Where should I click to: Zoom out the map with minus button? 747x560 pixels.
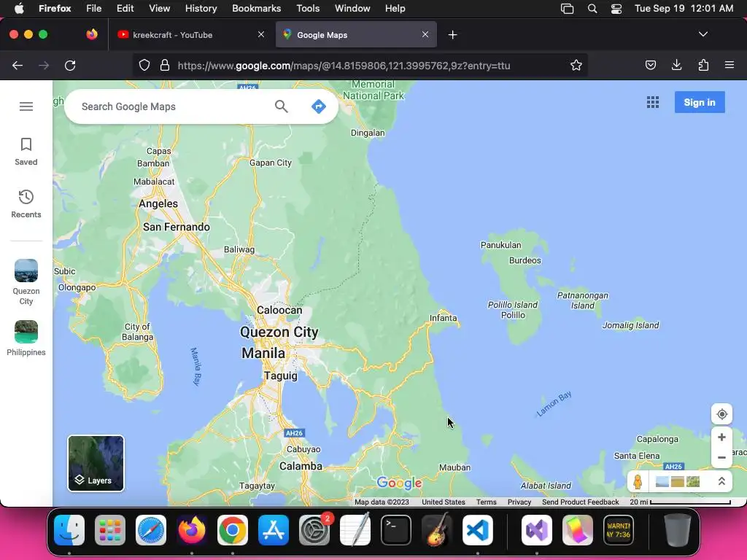point(721,458)
